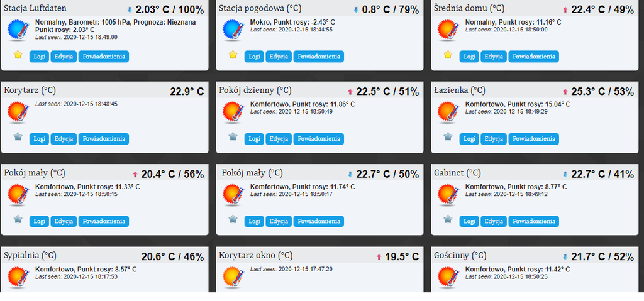The height and width of the screenshot is (301, 644).
Task: Open Logi for Stacja pogodowa
Action: (255, 57)
